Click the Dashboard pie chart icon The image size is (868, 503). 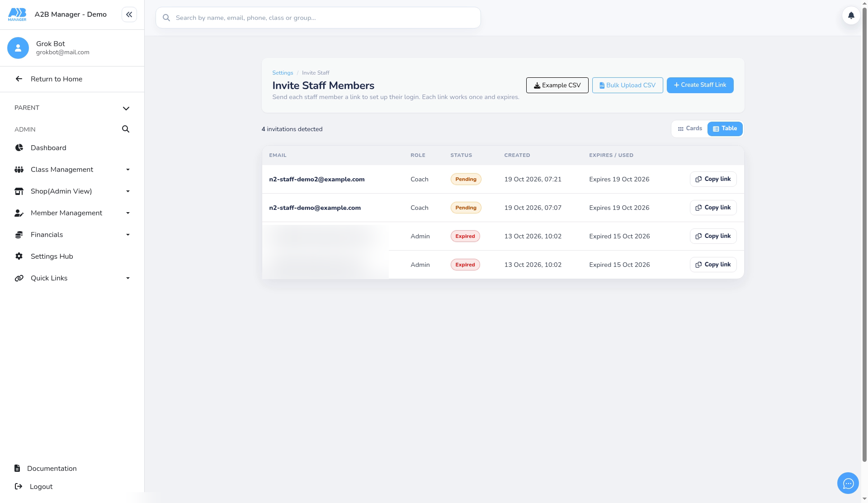(19, 148)
